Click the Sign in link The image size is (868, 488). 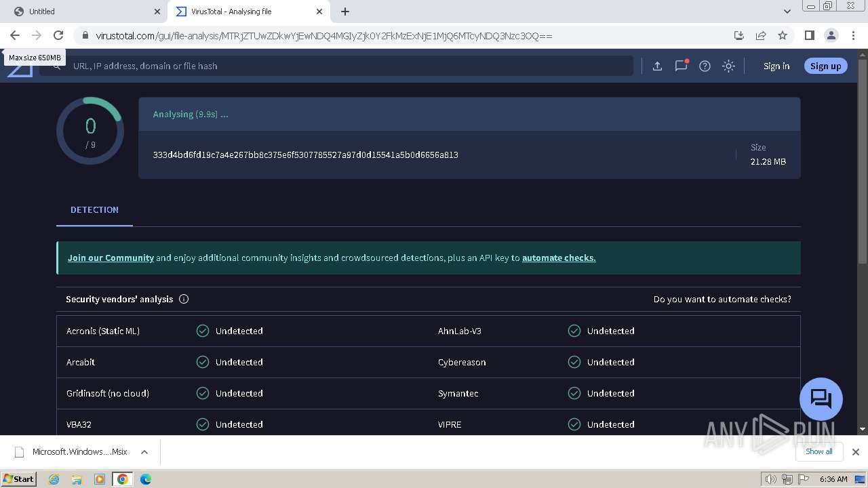click(776, 66)
